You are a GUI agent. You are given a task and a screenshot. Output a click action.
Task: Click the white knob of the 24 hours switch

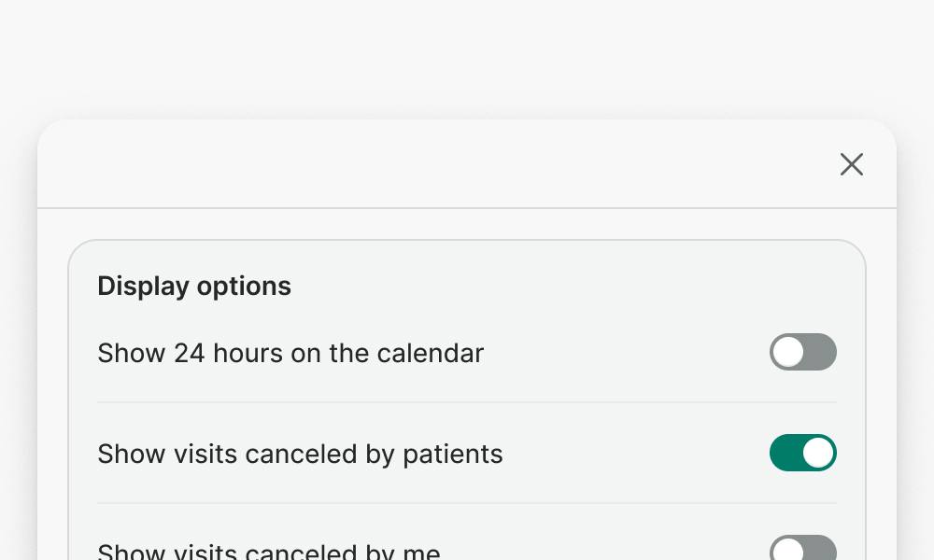pyautogui.click(x=788, y=352)
